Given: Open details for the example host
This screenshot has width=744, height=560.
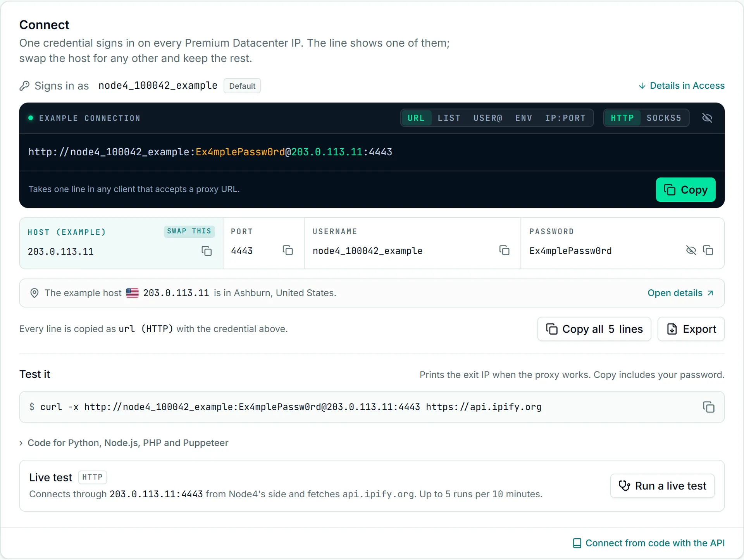Looking at the screenshot, I should (681, 293).
